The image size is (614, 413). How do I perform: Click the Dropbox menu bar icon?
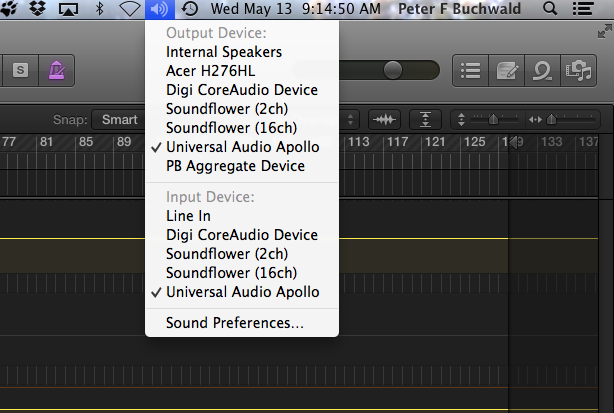(x=40, y=9)
